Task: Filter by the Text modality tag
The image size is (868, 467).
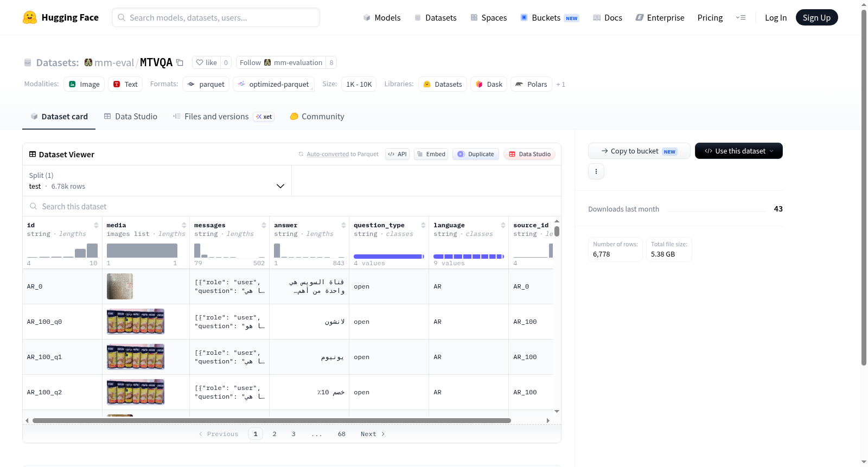Action: [125, 84]
